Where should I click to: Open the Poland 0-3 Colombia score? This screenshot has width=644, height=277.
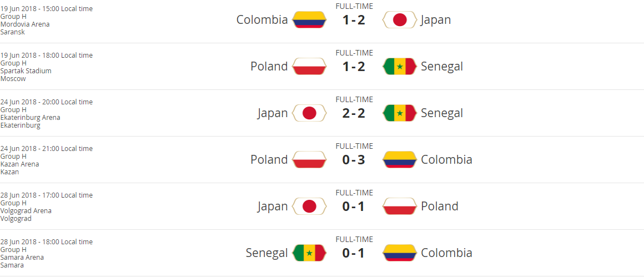point(354,160)
